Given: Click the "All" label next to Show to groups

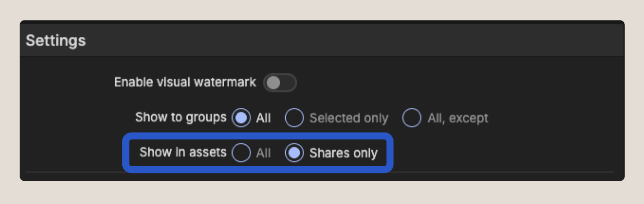Looking at the screenshot, I should point(263,118).
